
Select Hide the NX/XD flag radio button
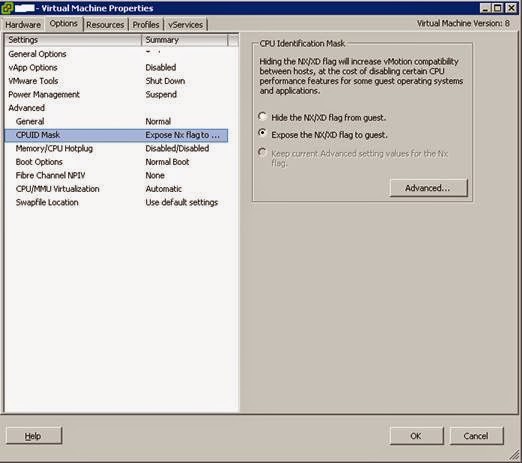click(262, 117)
